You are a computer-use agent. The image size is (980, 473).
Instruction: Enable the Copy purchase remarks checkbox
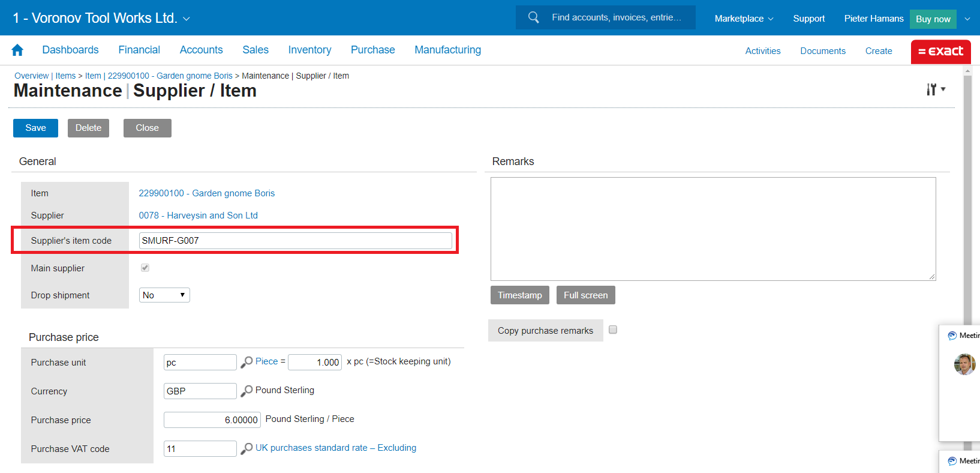[x=613, y=330]
